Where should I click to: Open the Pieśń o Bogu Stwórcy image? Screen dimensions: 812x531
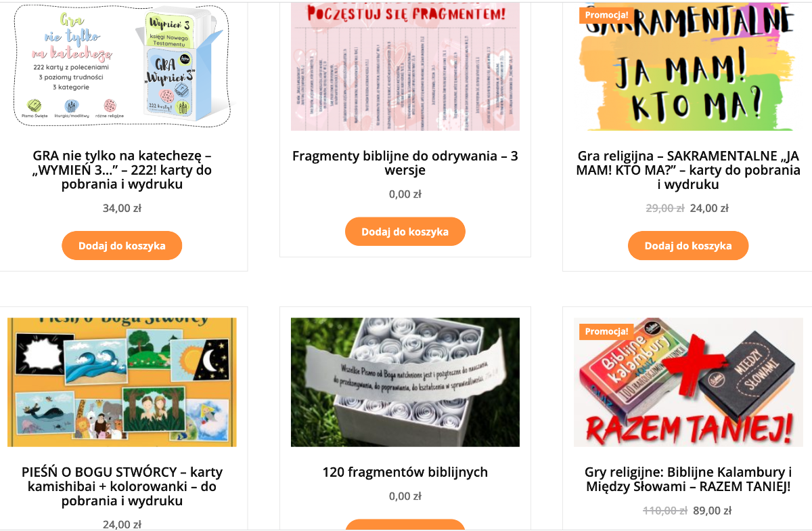(x=122, y=382)
